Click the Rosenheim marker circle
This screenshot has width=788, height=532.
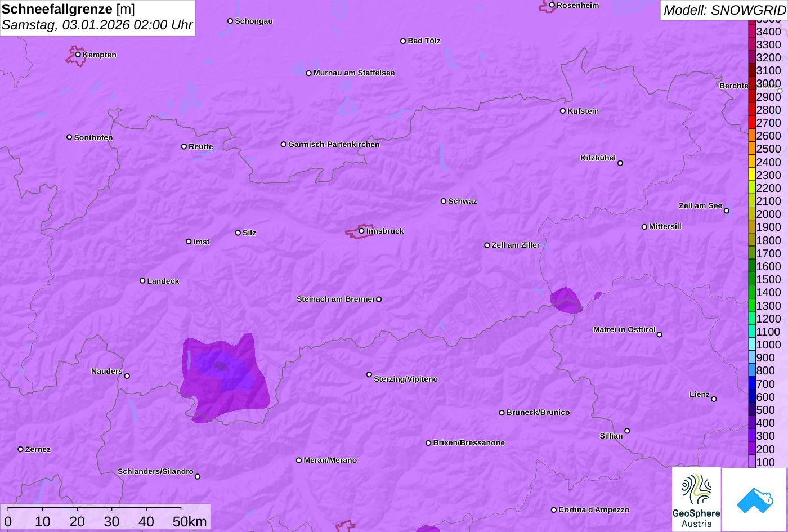tap(552, 5)
